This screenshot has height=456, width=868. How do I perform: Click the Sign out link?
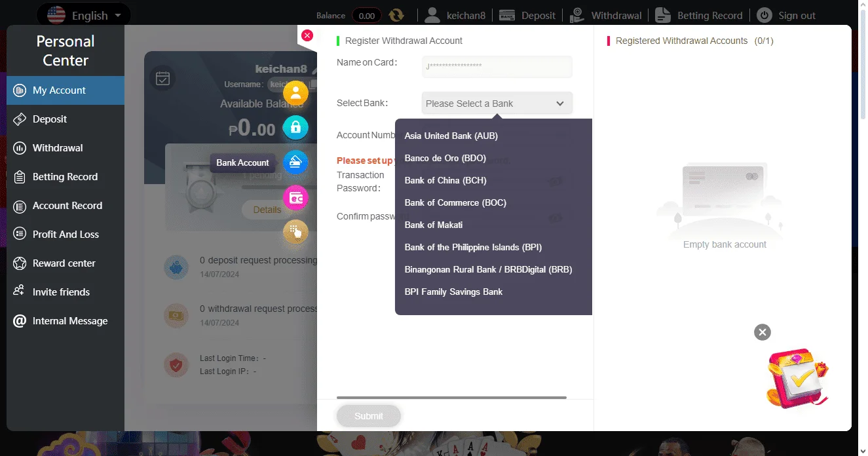(x=797, y=15)
